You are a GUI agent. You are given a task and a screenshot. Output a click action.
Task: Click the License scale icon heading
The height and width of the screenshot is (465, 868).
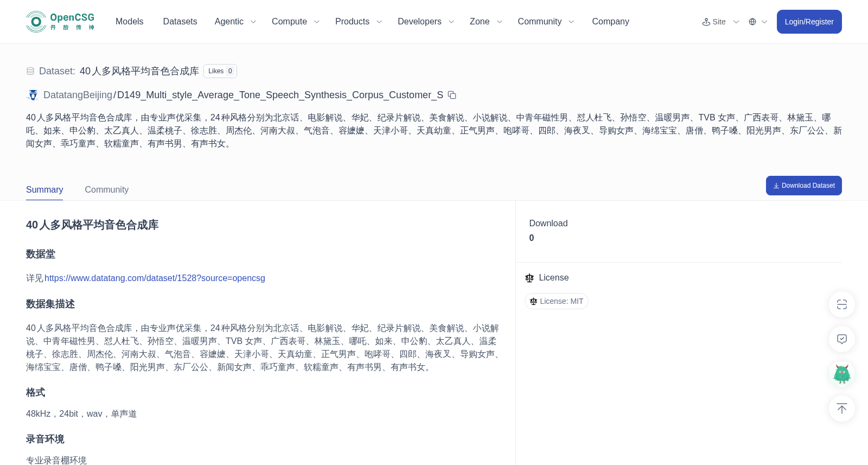point(529,278)
